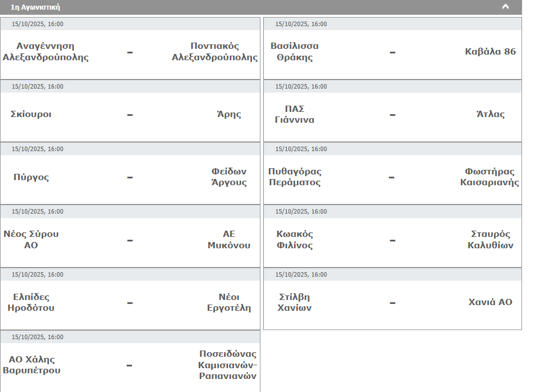The width and height of the screenshot is (534, 392).
Task: Select the ΠΑΣ Γιάννινα team
Action: point(294,114)
